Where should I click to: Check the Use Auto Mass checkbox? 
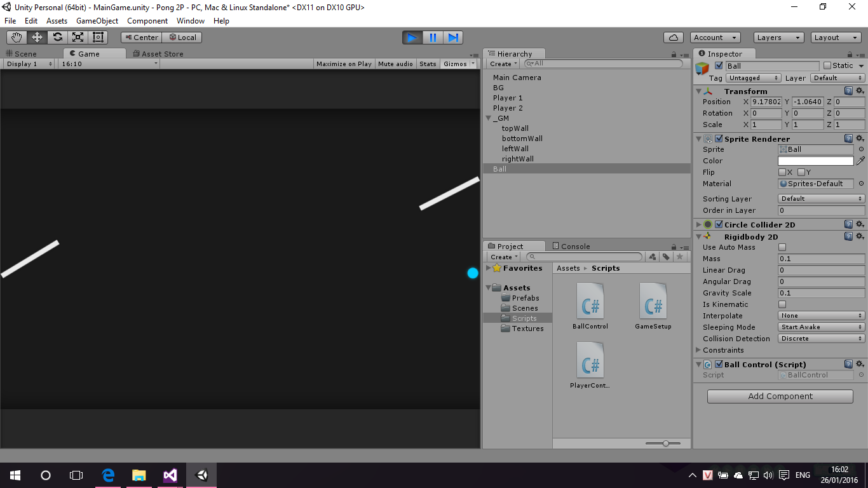tap(782, 247)
